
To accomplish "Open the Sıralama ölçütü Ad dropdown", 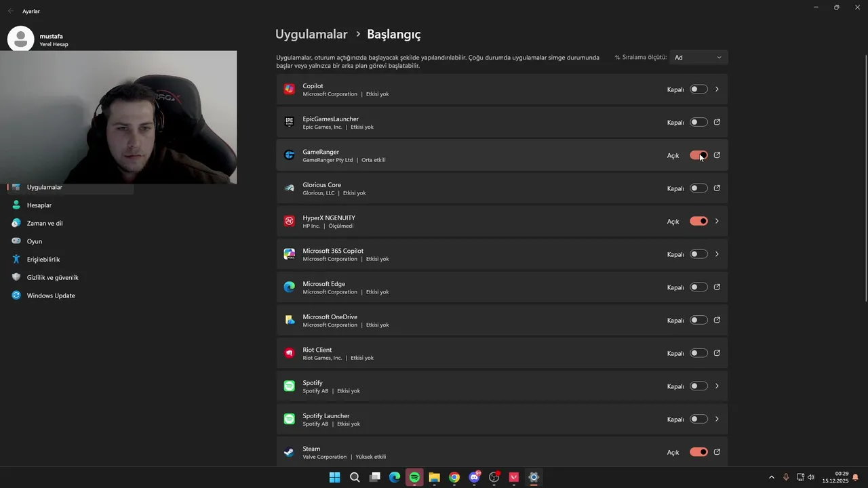I will (x=698, y=58).
